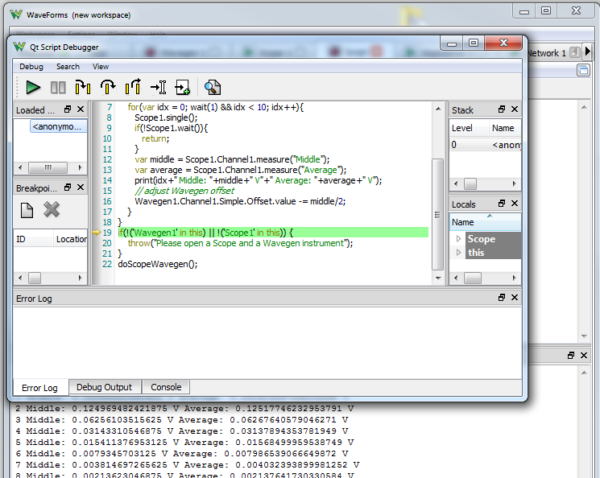The width and height of the screenshot is (600, 478).
Task: Click the Delete Breakpoint X icon
Action: tap(51, 210)
